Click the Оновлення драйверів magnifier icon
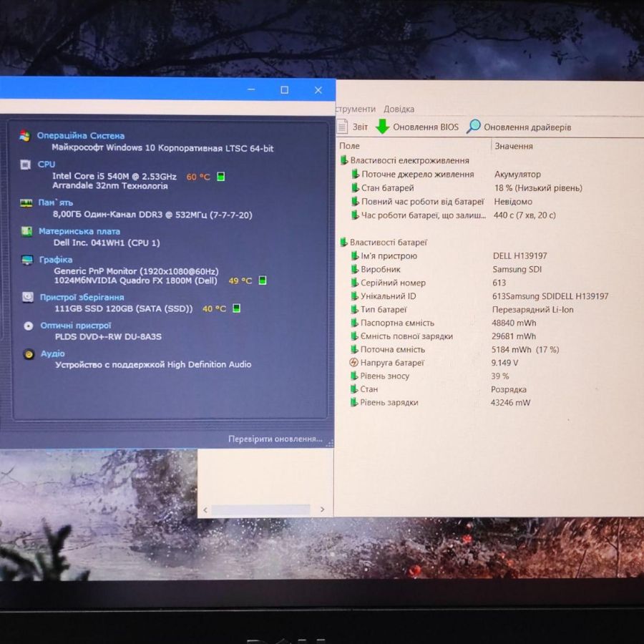 click(473, 127)
